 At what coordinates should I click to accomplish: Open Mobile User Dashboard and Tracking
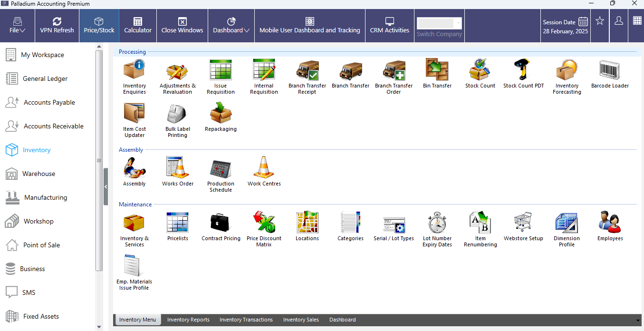click(310, 25)
